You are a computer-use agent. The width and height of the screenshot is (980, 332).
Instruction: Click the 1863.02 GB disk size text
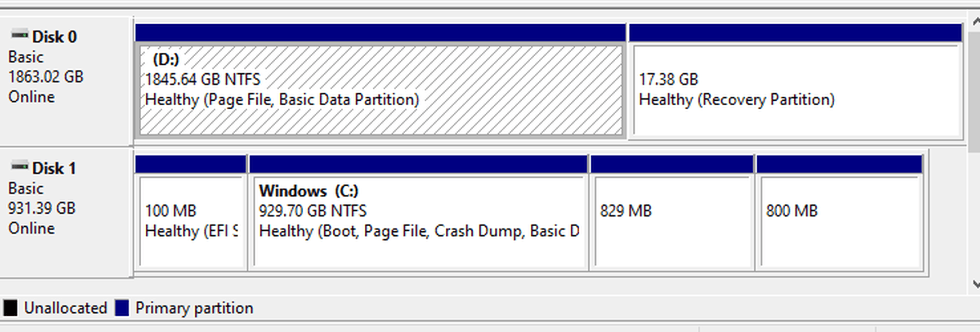46,77
